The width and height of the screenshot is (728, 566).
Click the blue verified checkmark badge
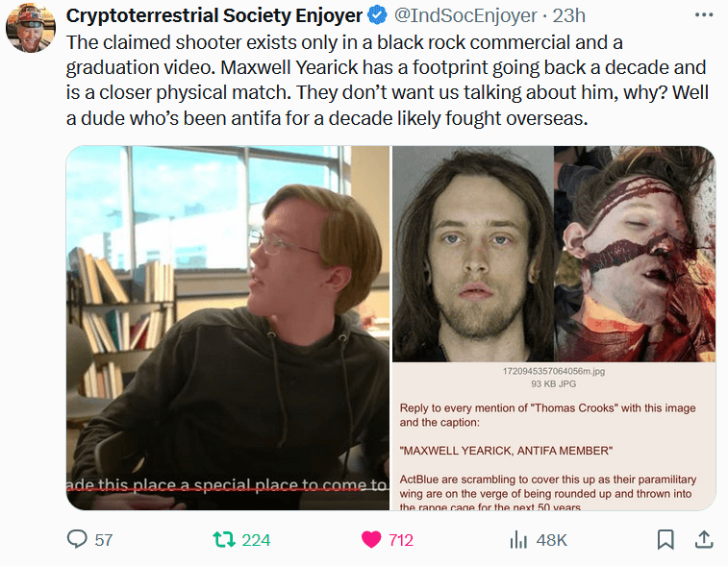[x=377, y=15]
